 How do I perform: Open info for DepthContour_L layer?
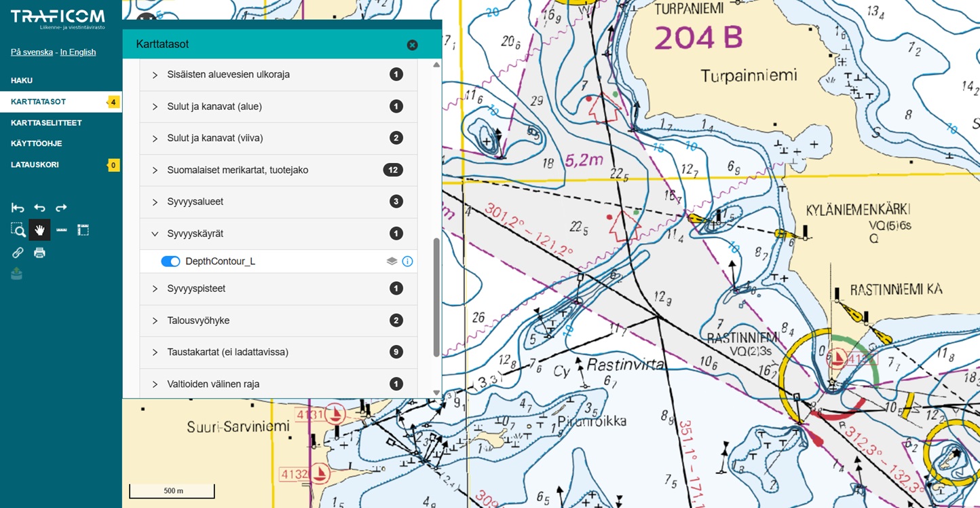(x=407, y=261)
